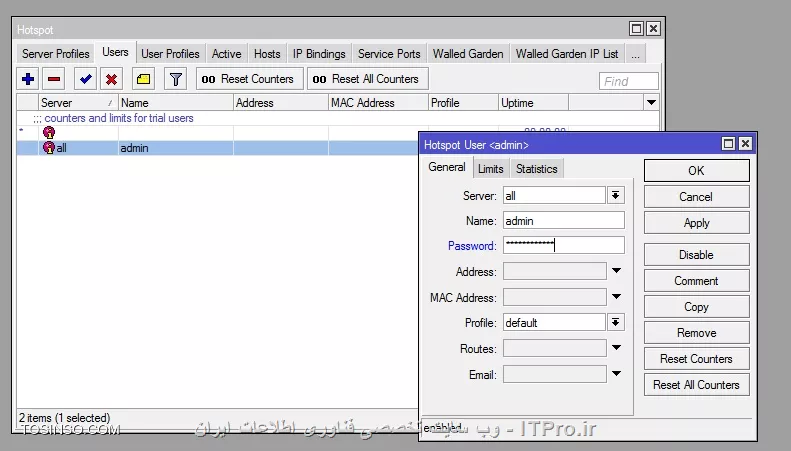
Task: Click the Reset Counters toolbar button
Action: click(249, 79)
